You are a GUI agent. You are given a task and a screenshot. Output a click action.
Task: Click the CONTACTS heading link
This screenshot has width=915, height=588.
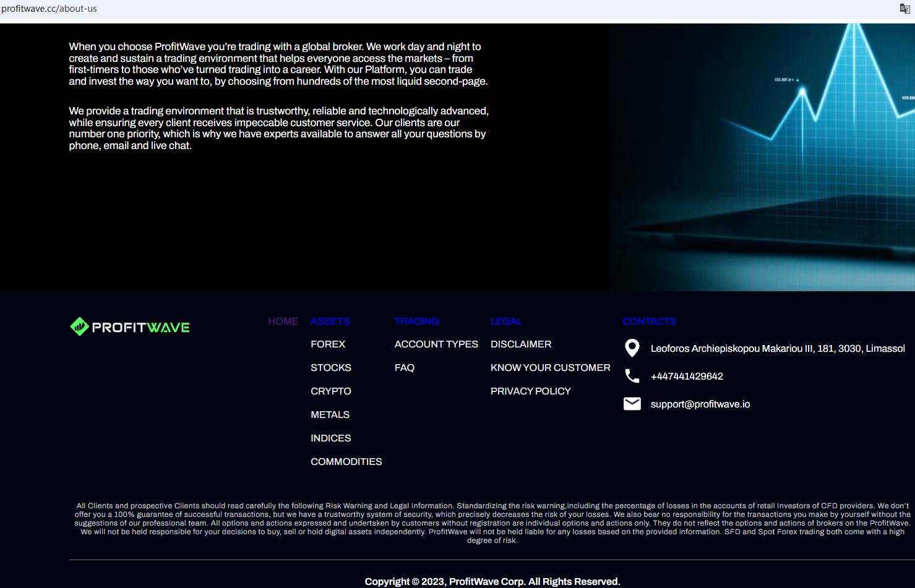pos(649,322)
